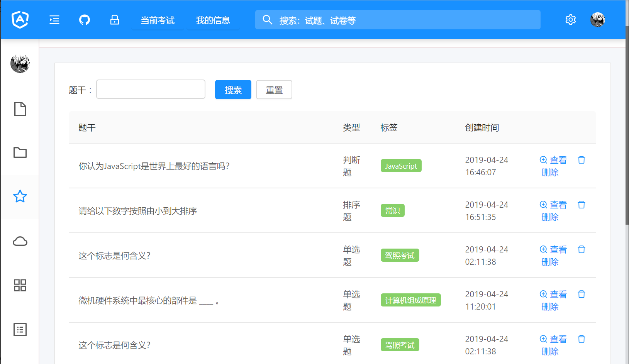
Task: Click the blue 搜索 button
Action: click(233, 90)
